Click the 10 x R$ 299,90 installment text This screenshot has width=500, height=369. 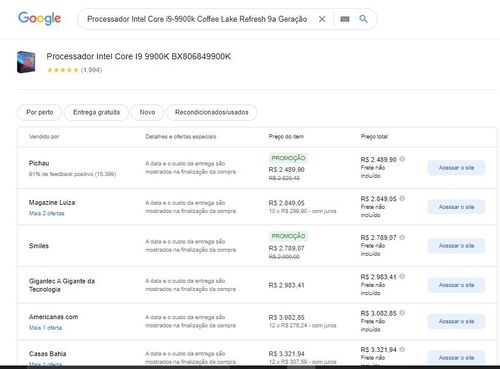click(302, 211)
